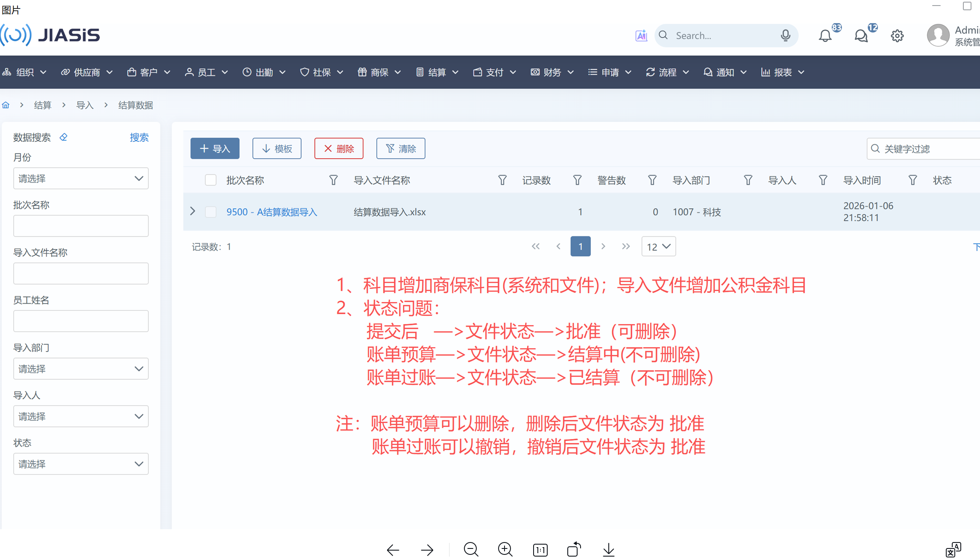This screenshot has width=980, height=560.
Task: Click the AI assistant icon beside search
Action: [641, 35]
